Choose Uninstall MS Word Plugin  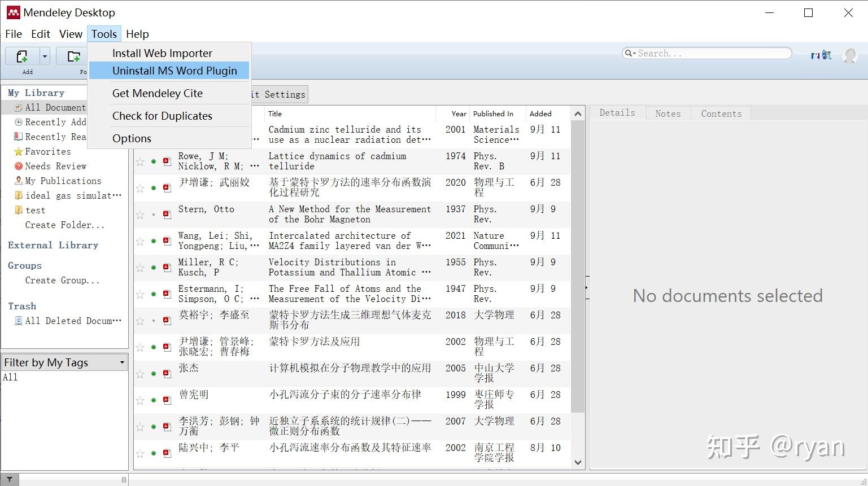click(169, 71)
